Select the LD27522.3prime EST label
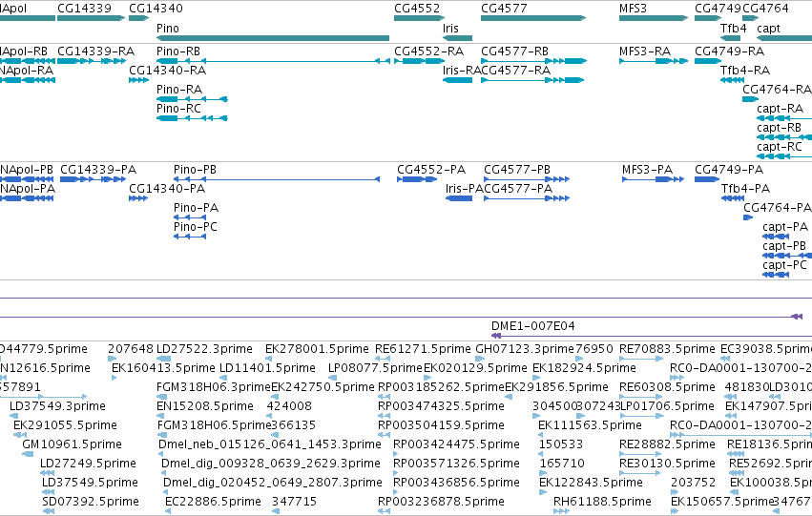812x516 pixels. [204, 349]
